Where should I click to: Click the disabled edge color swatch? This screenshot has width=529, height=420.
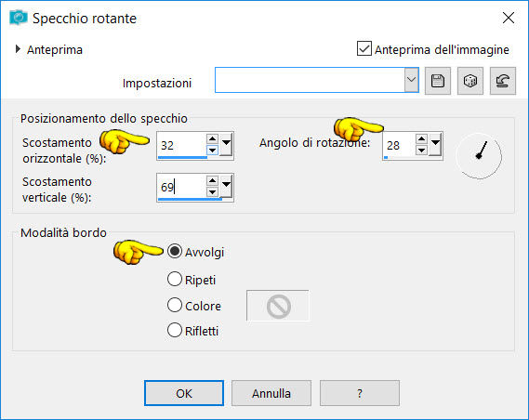coord(278,306)
